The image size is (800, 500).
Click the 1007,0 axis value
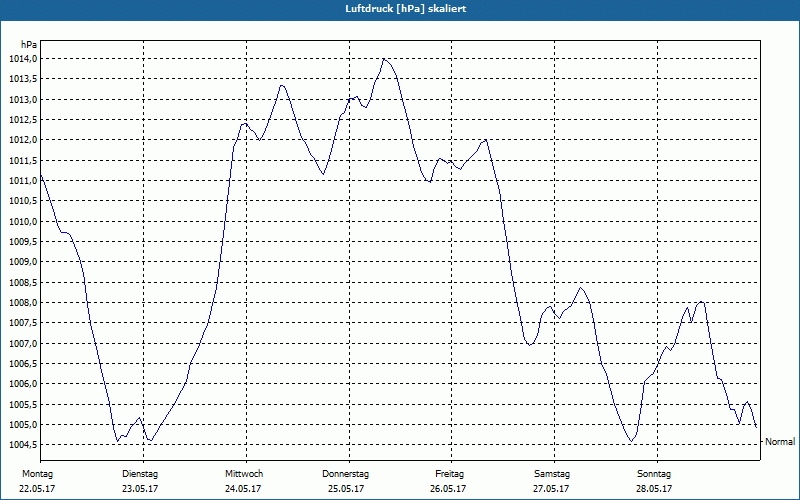point(23,343)
